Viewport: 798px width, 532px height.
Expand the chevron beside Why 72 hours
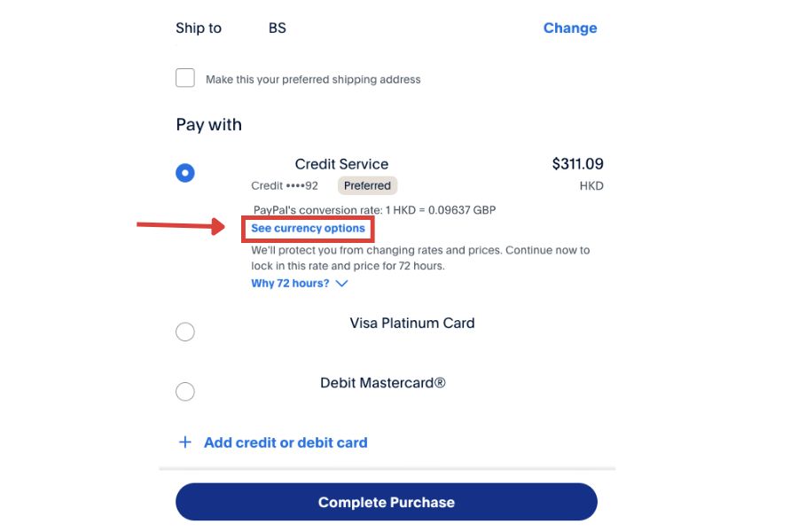coord(342,284)
